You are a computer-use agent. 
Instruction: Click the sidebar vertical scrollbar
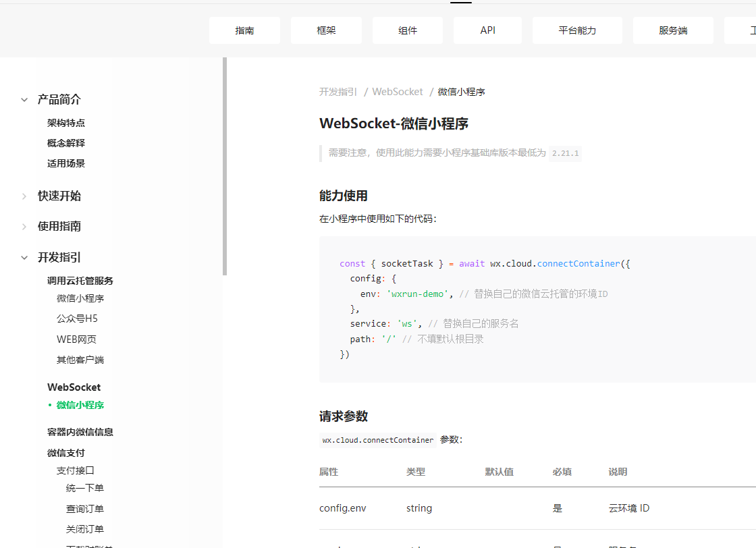click(225, 166)
